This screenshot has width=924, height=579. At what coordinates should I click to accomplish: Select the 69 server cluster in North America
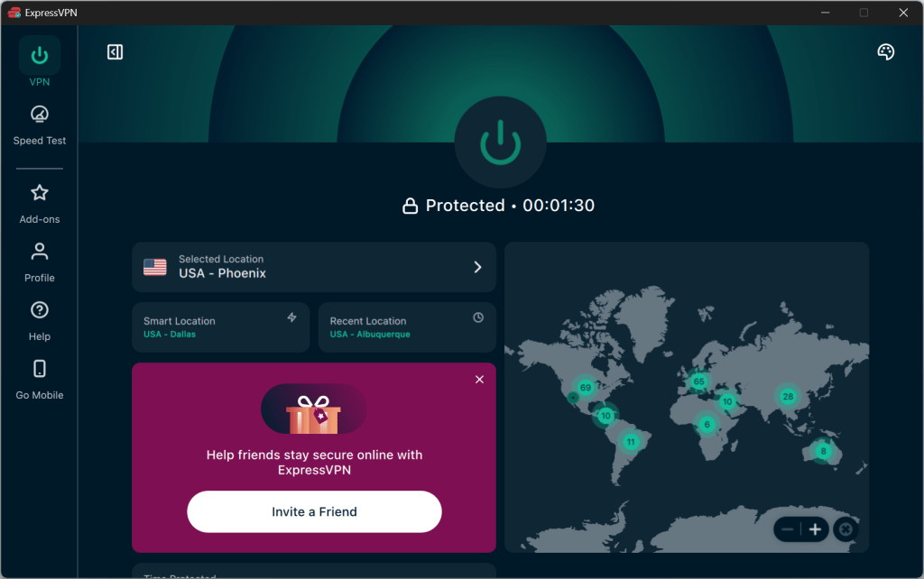point(586,388)
